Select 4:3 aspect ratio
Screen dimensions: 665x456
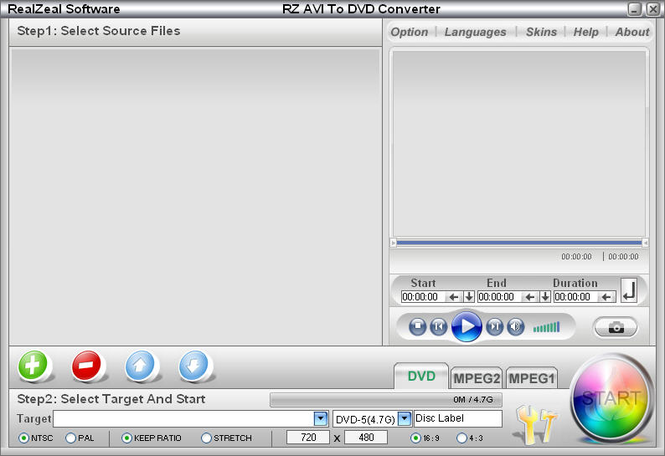click(x=461, y=438)
